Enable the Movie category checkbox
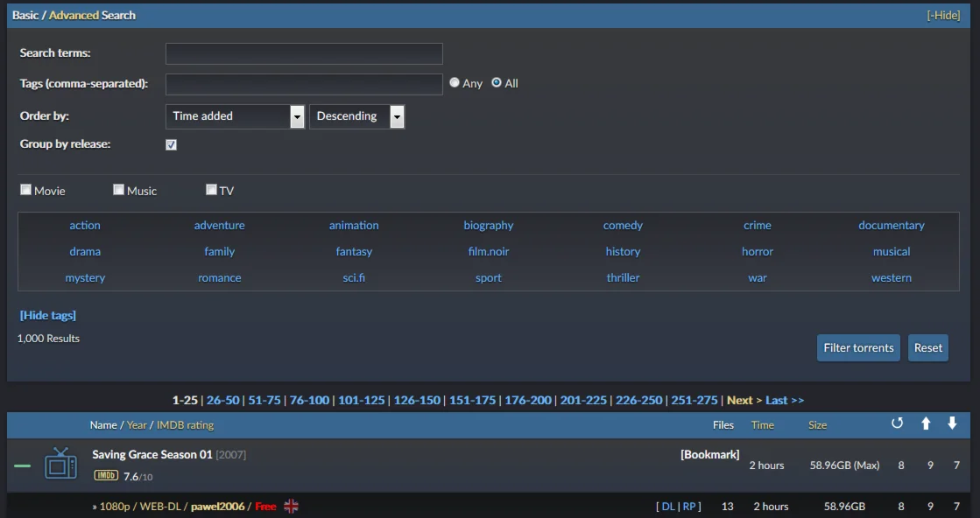This screenshot has width=980, height=518. (x=26, y=190)
